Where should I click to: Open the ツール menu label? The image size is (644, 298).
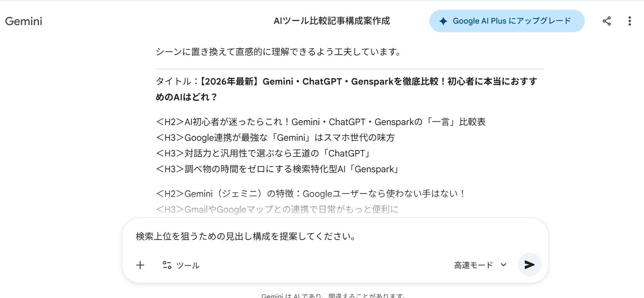pos(188,265)
